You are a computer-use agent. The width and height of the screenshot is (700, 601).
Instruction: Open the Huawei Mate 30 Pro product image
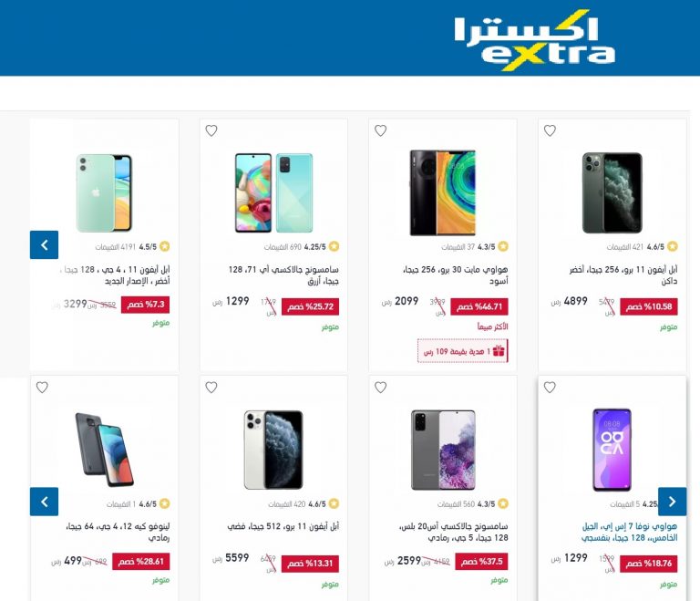(x=443, y=192)
